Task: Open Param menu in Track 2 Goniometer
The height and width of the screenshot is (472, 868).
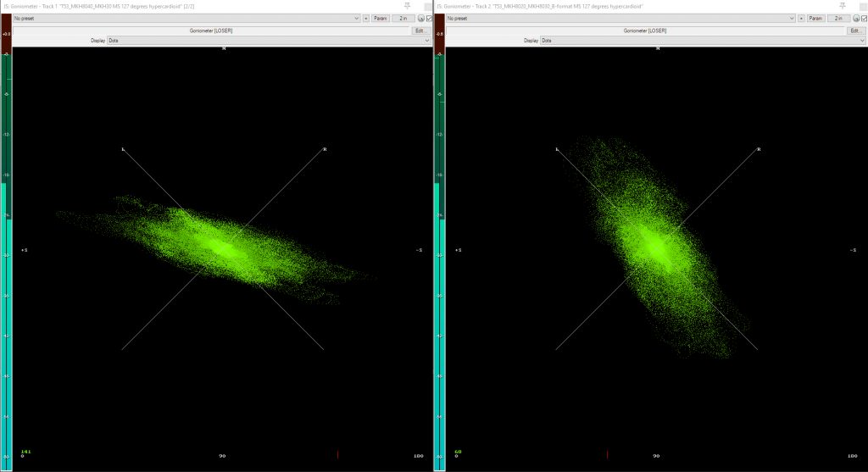Action: 815,19
